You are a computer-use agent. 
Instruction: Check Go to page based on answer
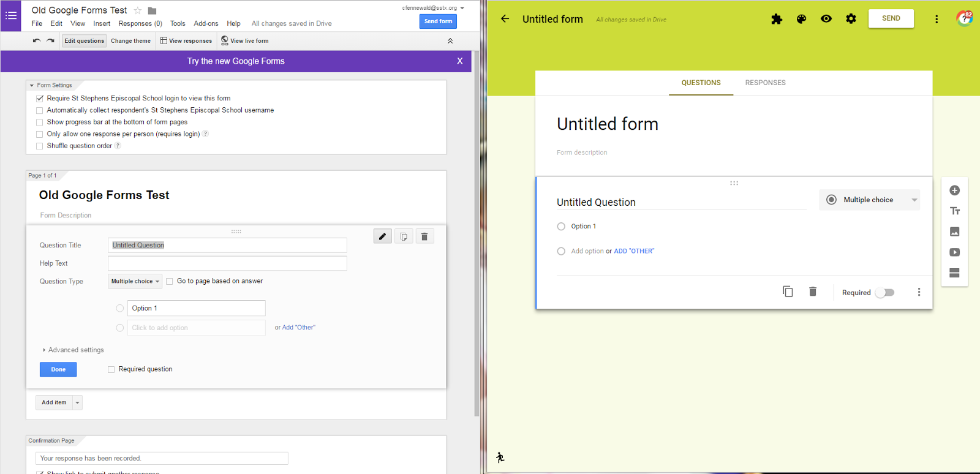(170, 282)
